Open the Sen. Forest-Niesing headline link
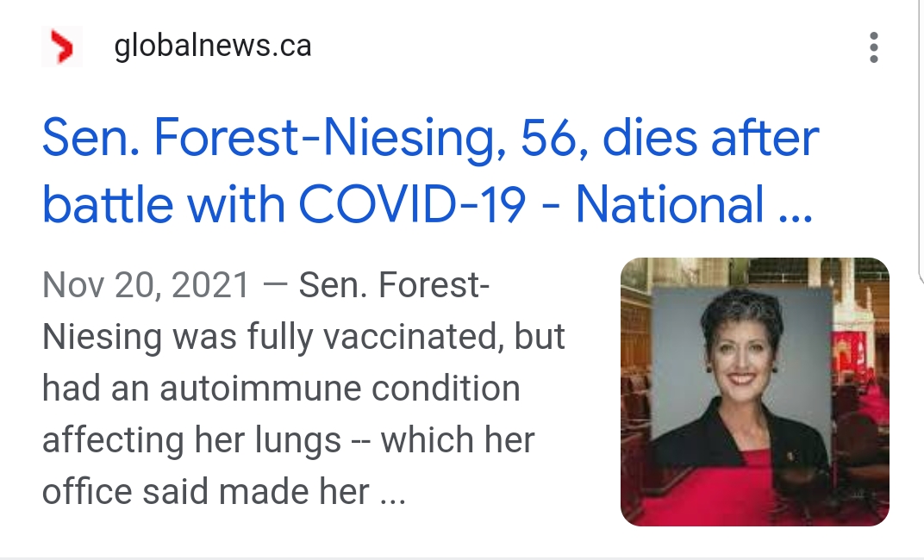This screenshot has height=560, width=924. coord(431,171)
